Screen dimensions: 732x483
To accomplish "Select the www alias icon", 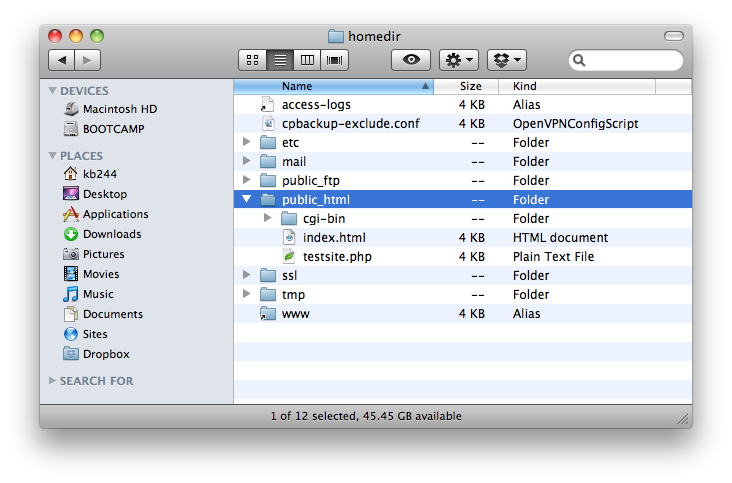I will pyautogui.click(x=268, y=314).
